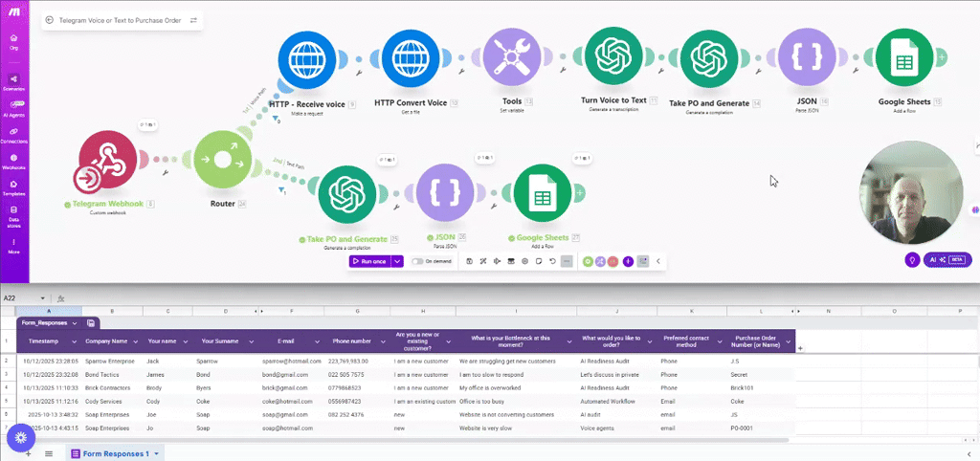Open Connections in sidebar

click(x=13, y=135)
